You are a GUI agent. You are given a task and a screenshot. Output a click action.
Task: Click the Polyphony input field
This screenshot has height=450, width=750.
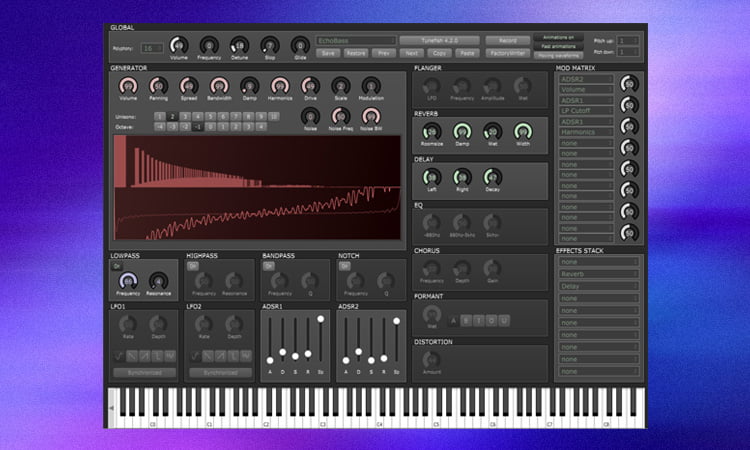(x=152, y=47)
